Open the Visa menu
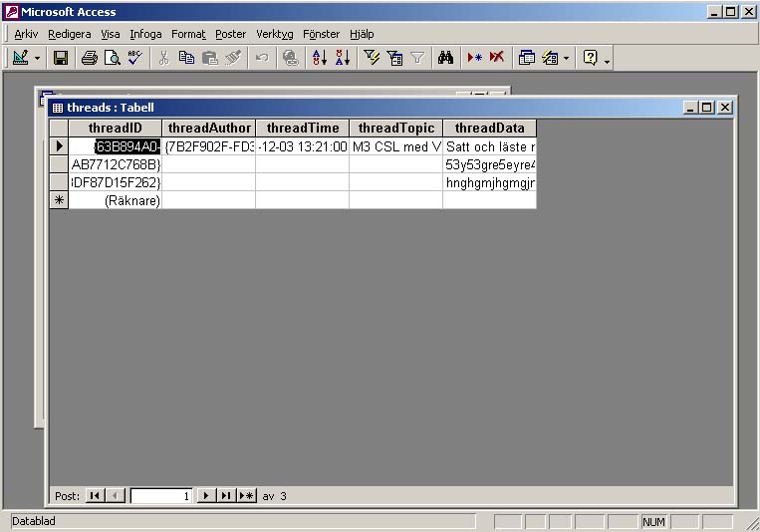The width and height of the screenshot is (760, 532). [110, 34]
